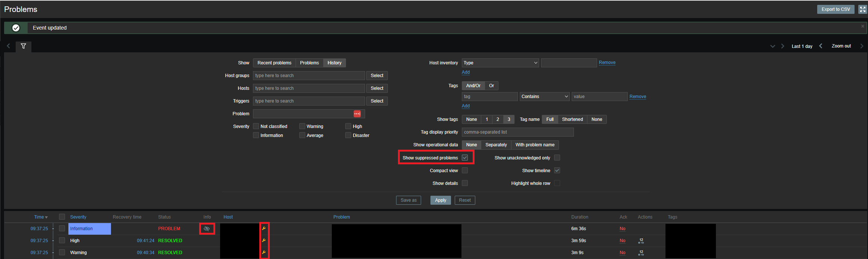Screen dimensions: 868x259
Task: Export problems to CSV
Action: [x=835, y=9]
